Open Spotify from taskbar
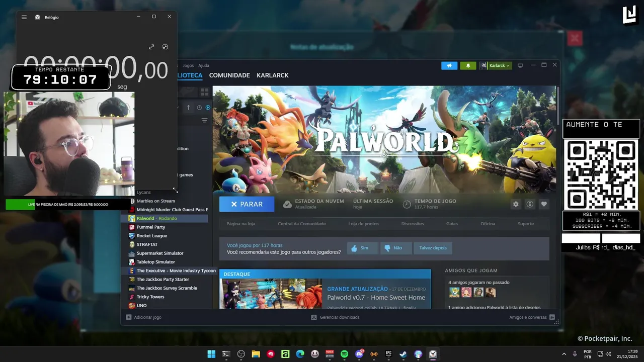 344,354
